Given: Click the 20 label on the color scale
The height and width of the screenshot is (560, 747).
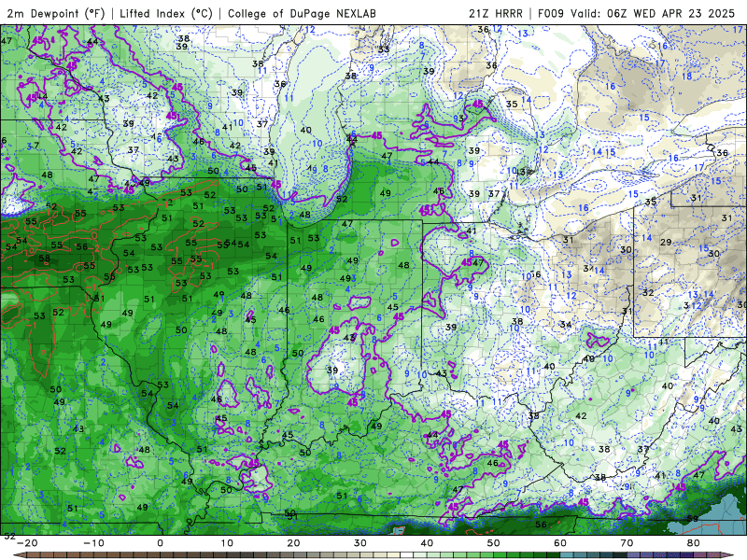Looking at the screenshot, I should [293, 543].
